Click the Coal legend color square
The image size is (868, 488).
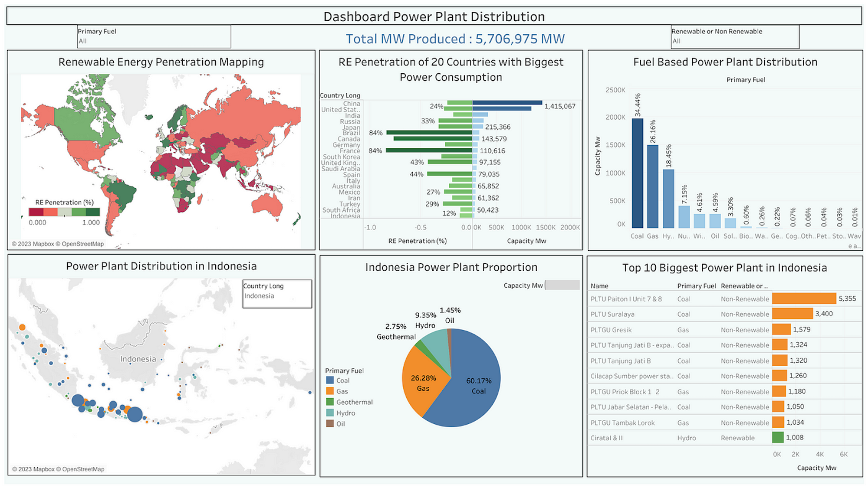330,380
